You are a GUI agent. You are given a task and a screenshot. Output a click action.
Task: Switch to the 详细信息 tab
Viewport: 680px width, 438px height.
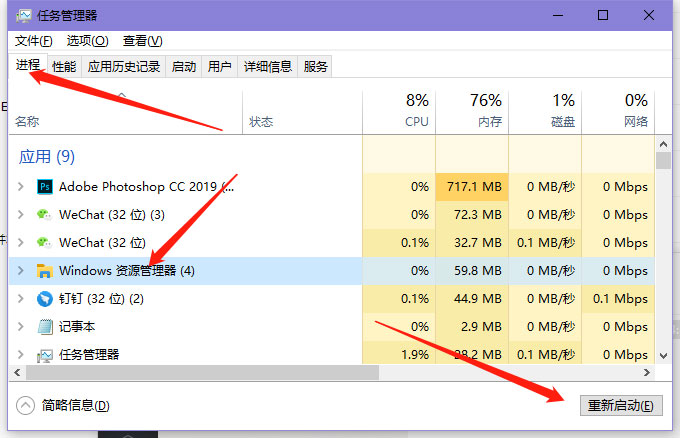268,67
